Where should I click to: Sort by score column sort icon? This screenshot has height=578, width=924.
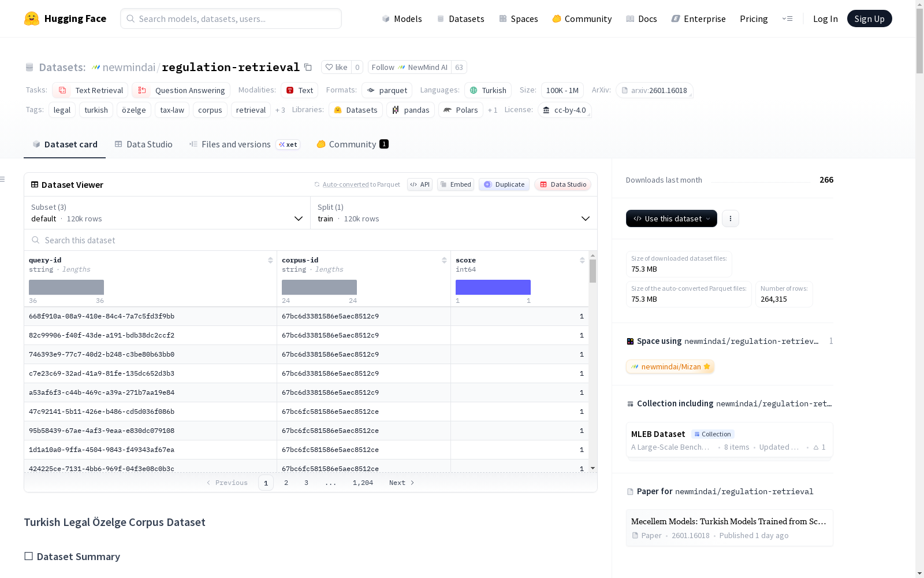pos(582,260)
